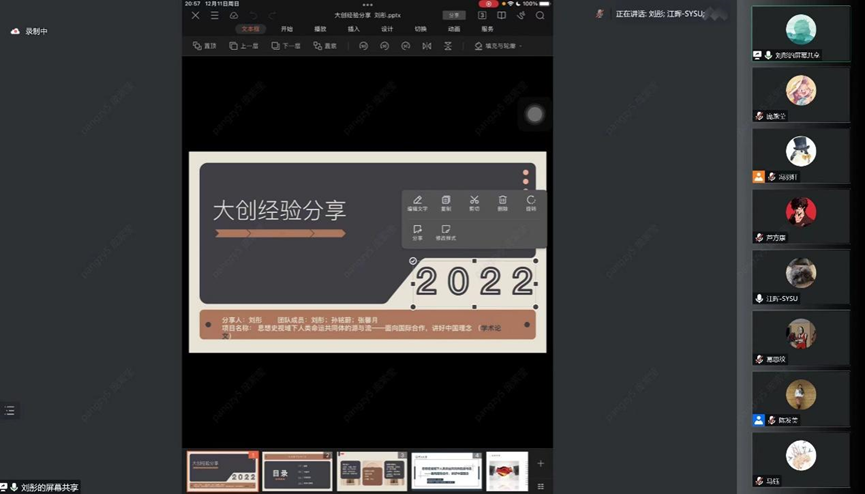Click the cut scissors icon in popup
This screenshot has width=865, height=494.
(x=474, y=201)
